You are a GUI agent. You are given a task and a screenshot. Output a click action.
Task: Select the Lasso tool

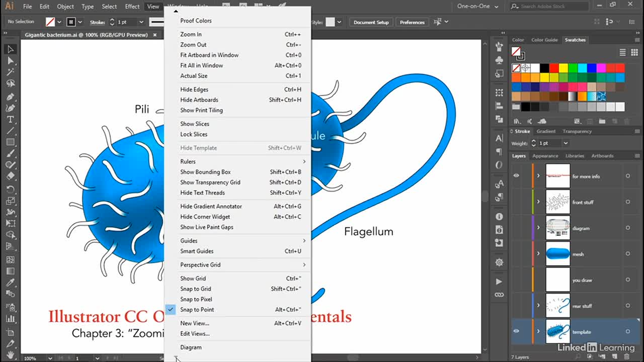click(x=10, y=84)
